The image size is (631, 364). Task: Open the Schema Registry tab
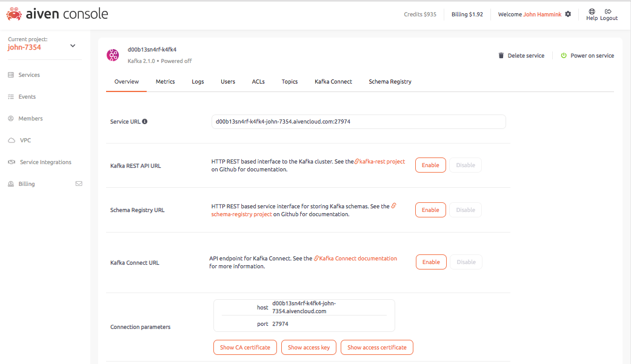click(x=390, y=81)
